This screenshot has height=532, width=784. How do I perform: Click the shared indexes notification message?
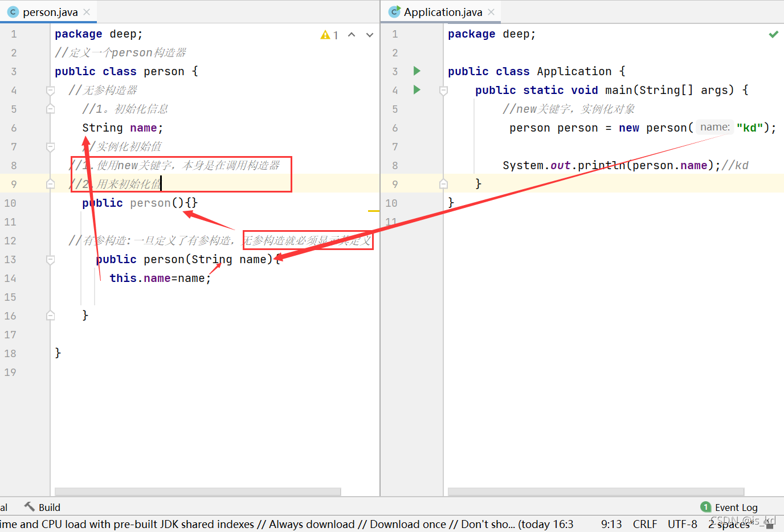(287, 524)
